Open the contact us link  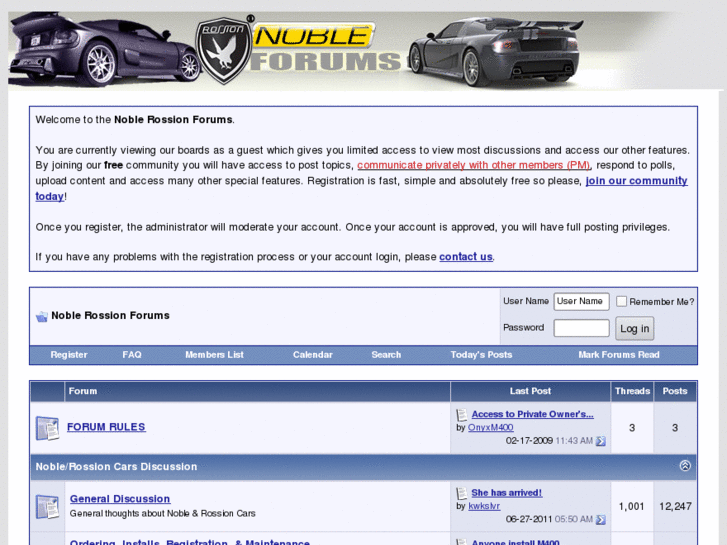click(466, 257)
